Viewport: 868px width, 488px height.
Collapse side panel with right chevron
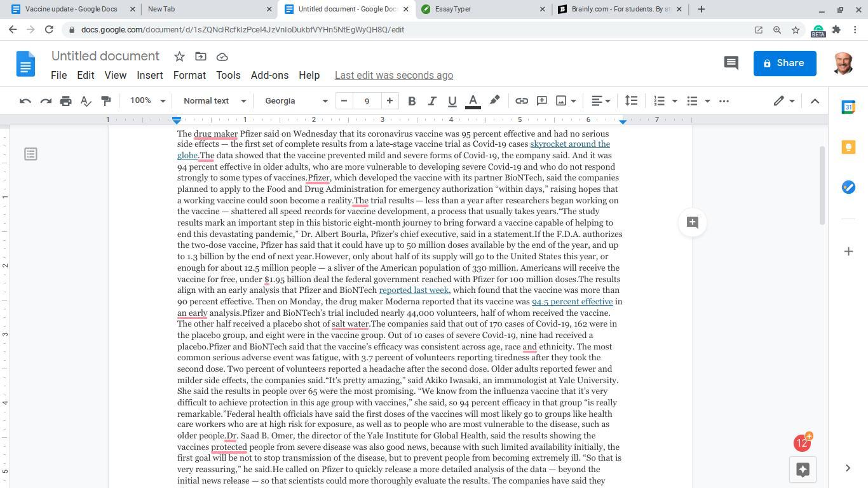[x=848, y=468]
